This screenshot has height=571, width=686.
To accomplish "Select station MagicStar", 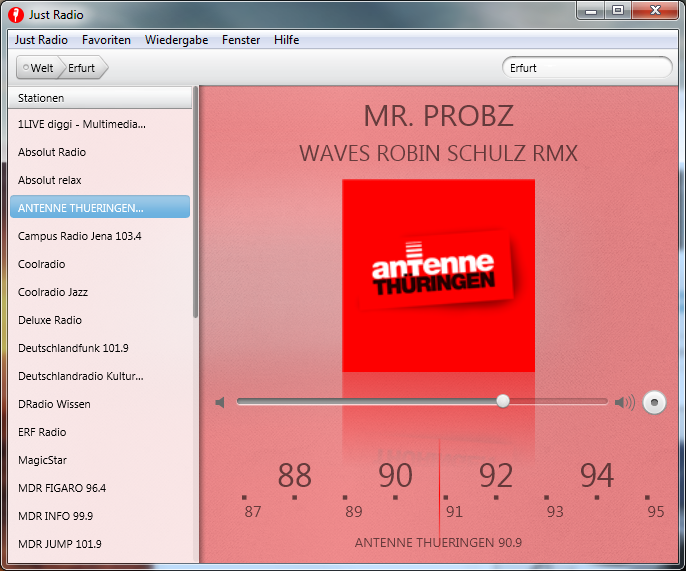I will coord(100,460).
